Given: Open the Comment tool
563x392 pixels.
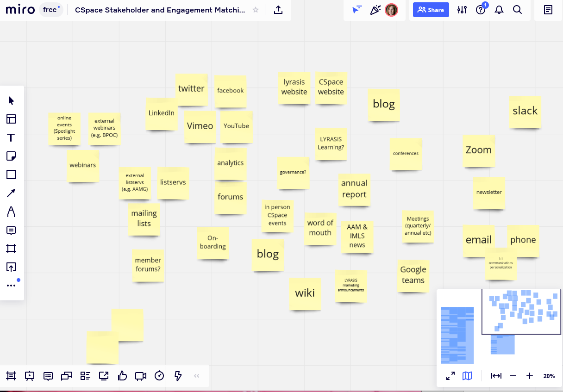Looking at the screenshot, I should click(11, 230).
